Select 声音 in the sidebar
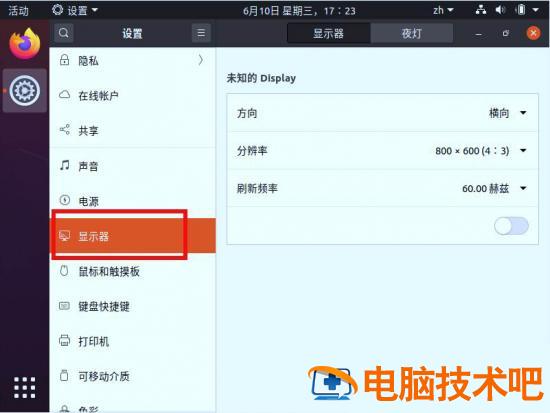The image size is (550, 413). pos(133,166)
